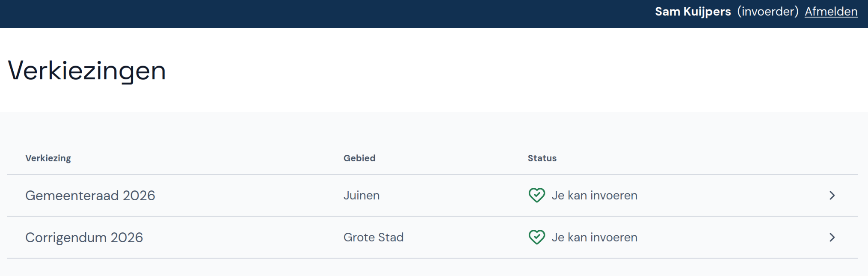This screenshot has width=868, height=276.
Task: Select the Corrigendum 2026 election title
Action: 84,237
